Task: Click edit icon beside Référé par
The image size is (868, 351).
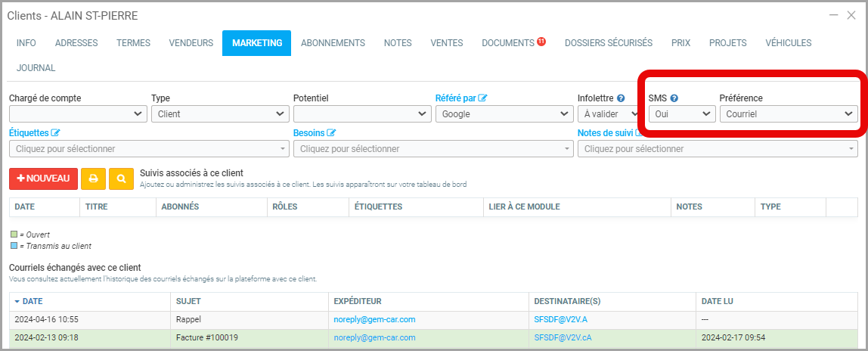Action: [483, 98]
